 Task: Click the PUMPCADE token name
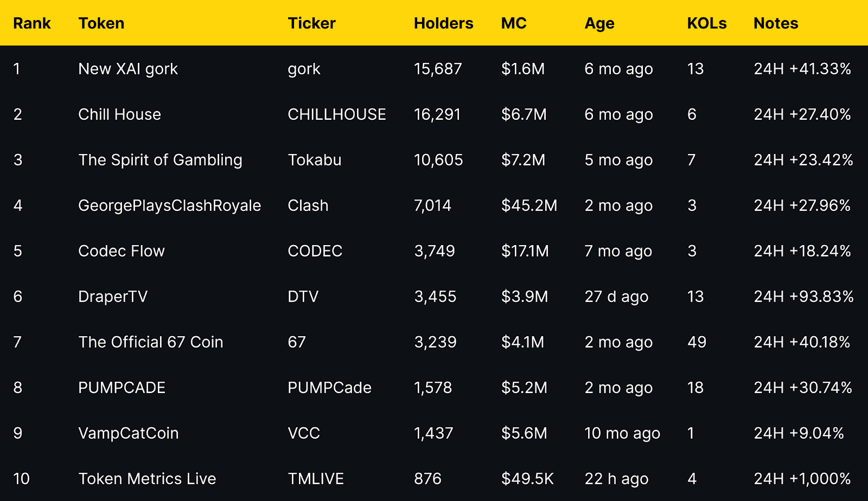122,388
